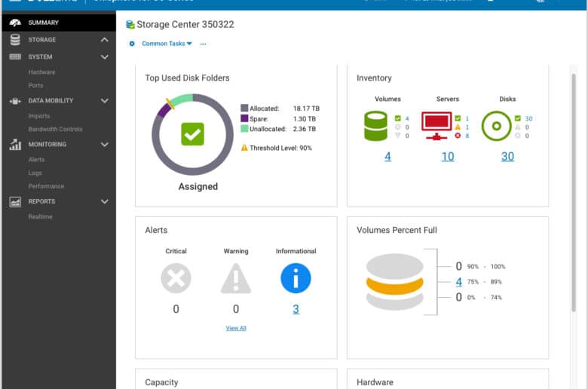Collapse the Monitoring section chevron

[x=105, y=145]
